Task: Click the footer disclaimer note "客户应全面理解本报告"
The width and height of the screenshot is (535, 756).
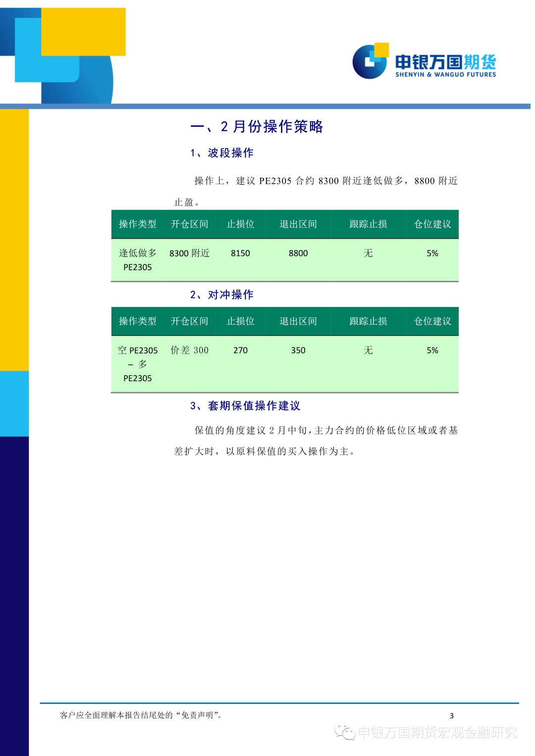Action: (x=142, y=715)
